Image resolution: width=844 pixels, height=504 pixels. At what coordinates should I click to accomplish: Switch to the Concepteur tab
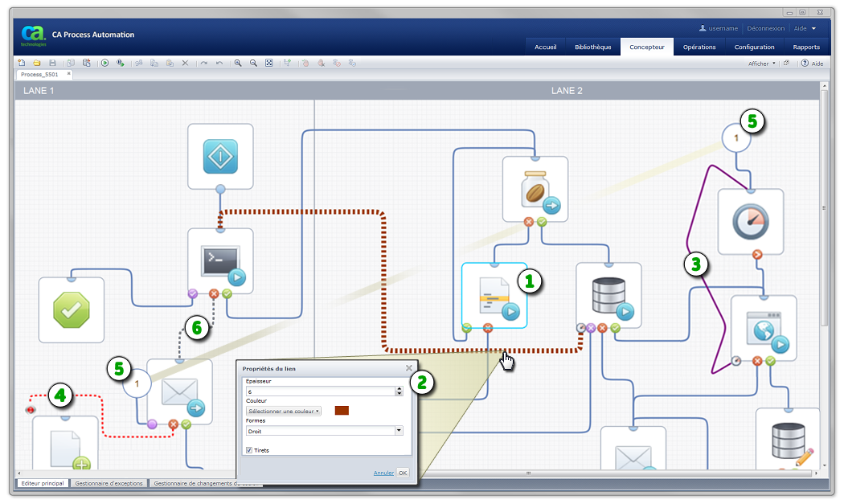(647, 47)
